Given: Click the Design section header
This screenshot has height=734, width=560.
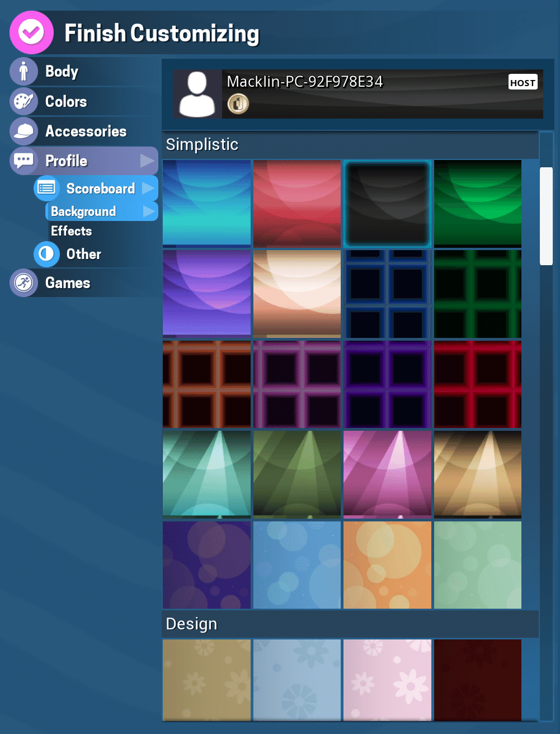Looking at the screenshot, I should [x=350, y=624].
